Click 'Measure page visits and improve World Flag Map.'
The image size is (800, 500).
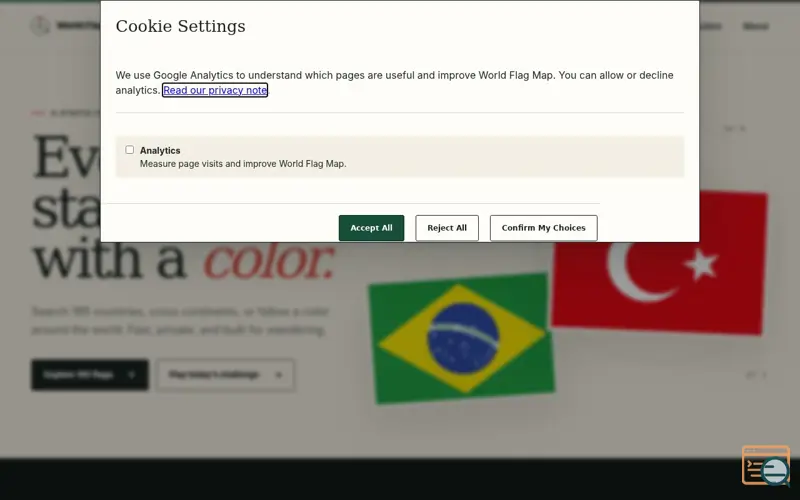tap(243, 164)
